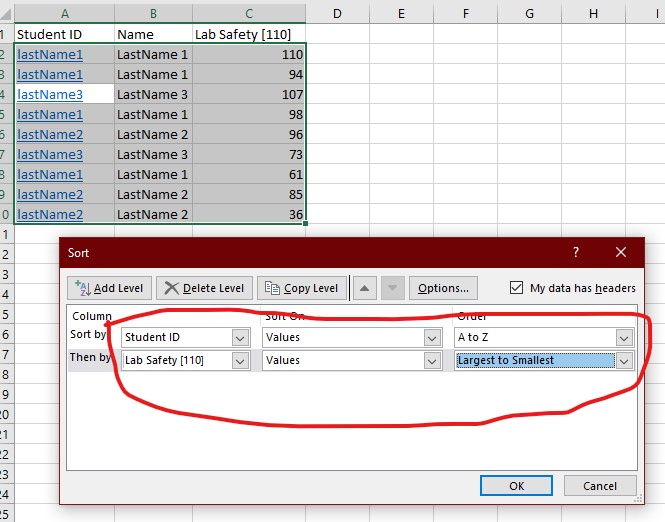The image size is (665, 522).
Task: Click the Copy Level button
Action: coord(301,288)
